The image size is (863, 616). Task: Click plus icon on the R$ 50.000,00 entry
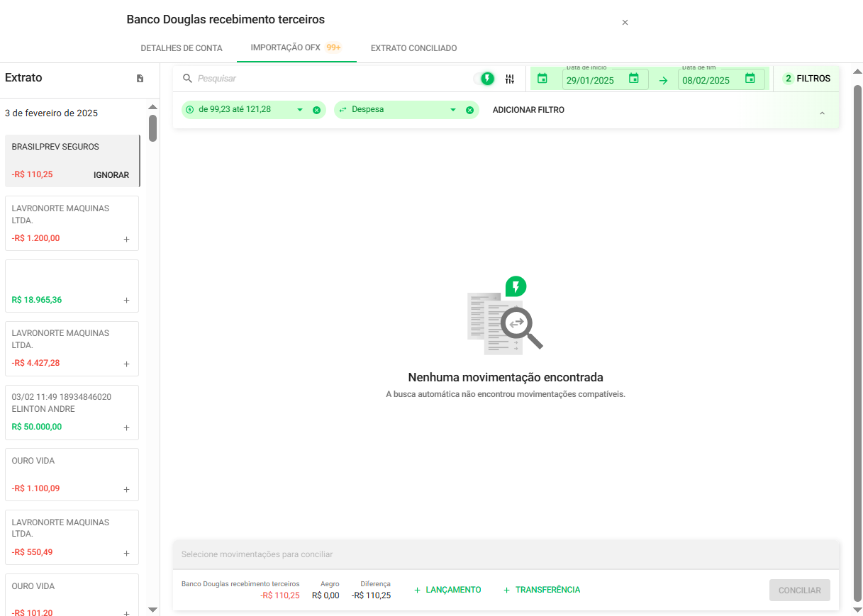(x=127, y=427)
